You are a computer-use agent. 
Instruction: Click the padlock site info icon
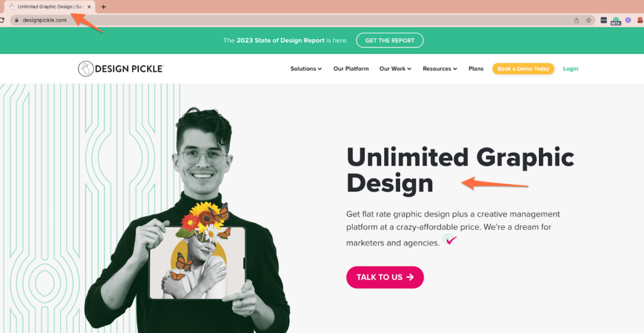[16, 20]
